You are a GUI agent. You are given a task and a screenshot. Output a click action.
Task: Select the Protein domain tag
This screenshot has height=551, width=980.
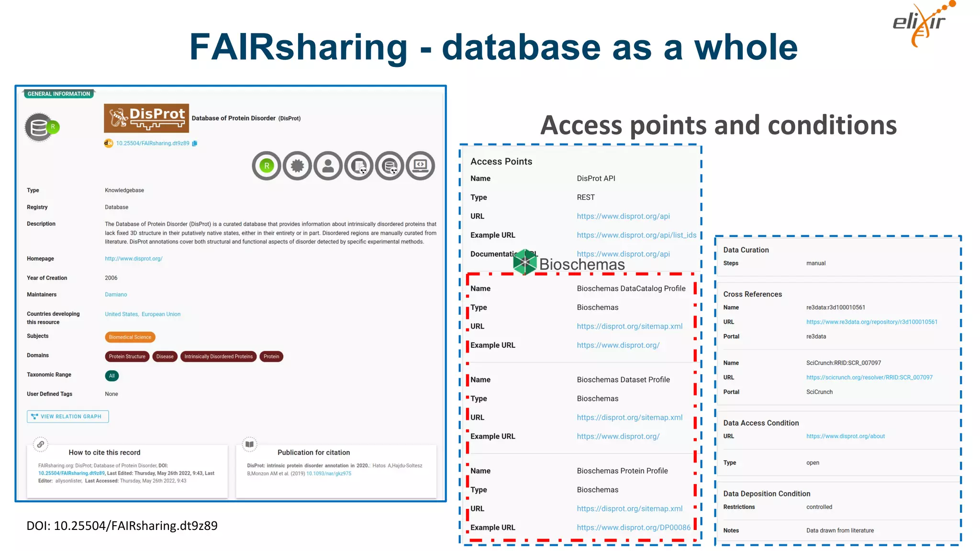click(271, 356)
